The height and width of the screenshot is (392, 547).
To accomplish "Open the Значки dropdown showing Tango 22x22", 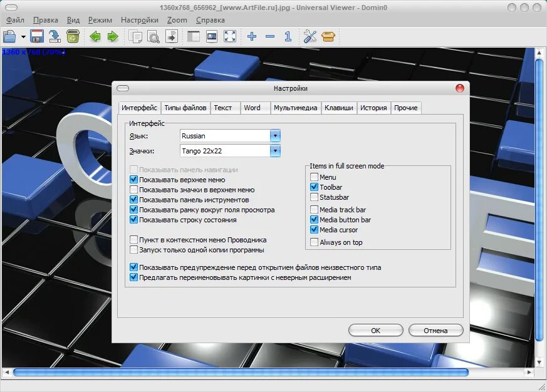I will coord(230,151).
